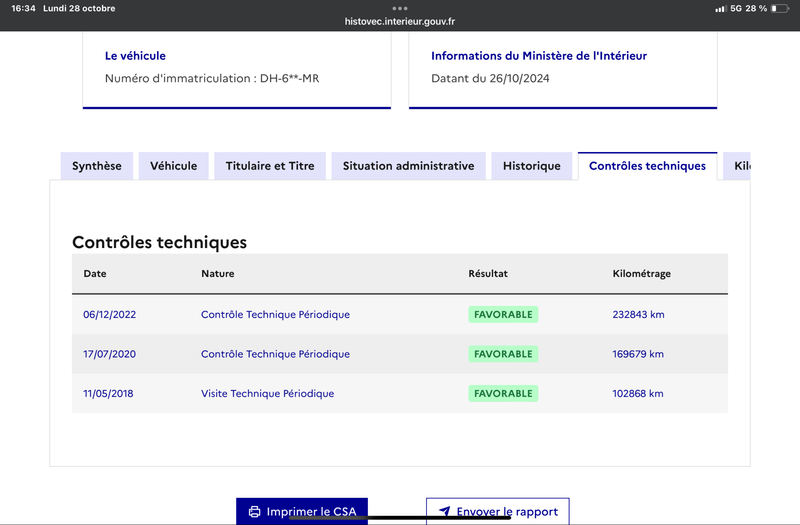
Task: Click the Date column header
Action: click(95, 273)
